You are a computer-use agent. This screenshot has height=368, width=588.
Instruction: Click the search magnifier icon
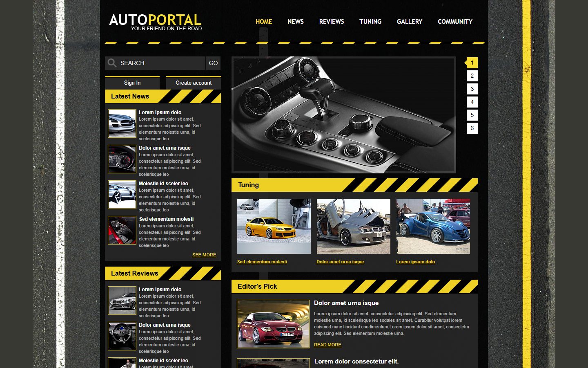[112, 63]
